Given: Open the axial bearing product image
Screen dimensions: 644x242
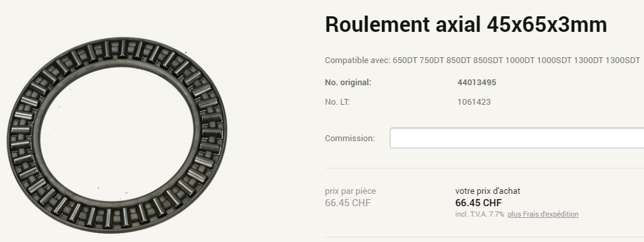Looking at the screenshot, I should 117,135.
